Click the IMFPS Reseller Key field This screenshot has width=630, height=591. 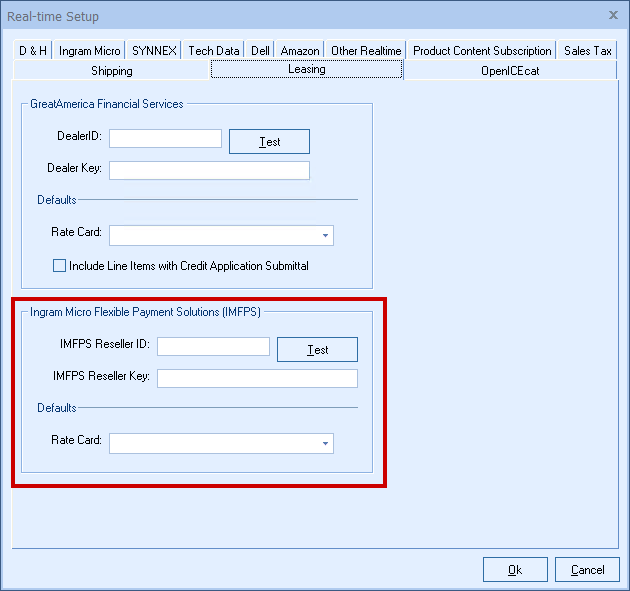coord(257,378)
